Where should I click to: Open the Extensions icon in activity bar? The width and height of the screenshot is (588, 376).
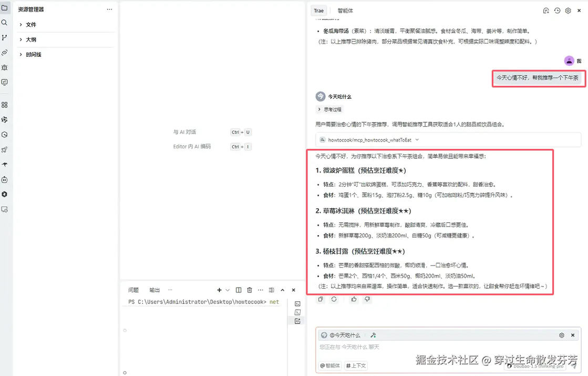coord(5,105)
